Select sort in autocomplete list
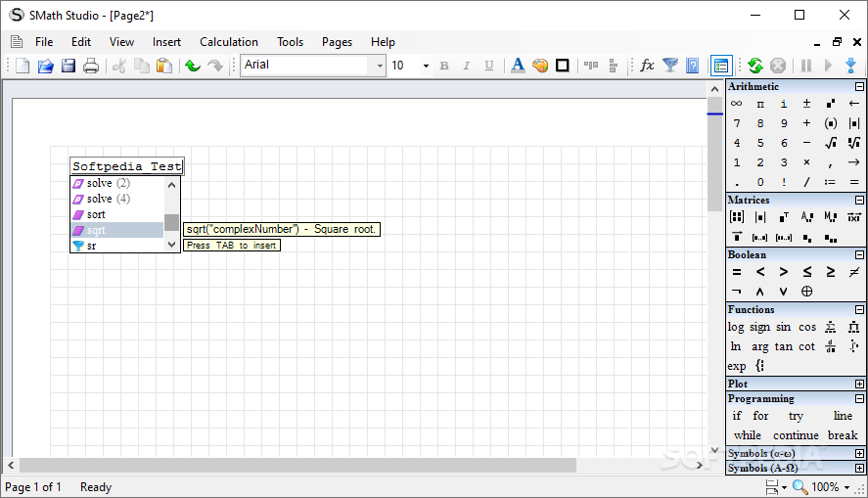 (117, 214)
